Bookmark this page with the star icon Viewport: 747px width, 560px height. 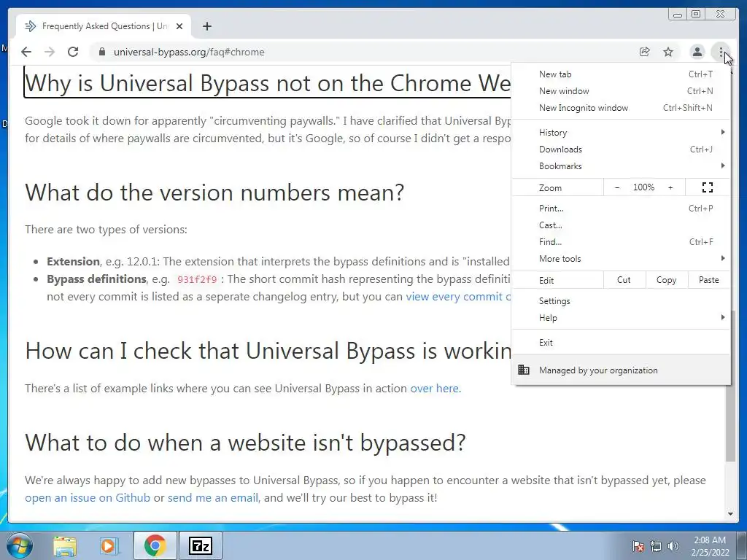[668, 52]
